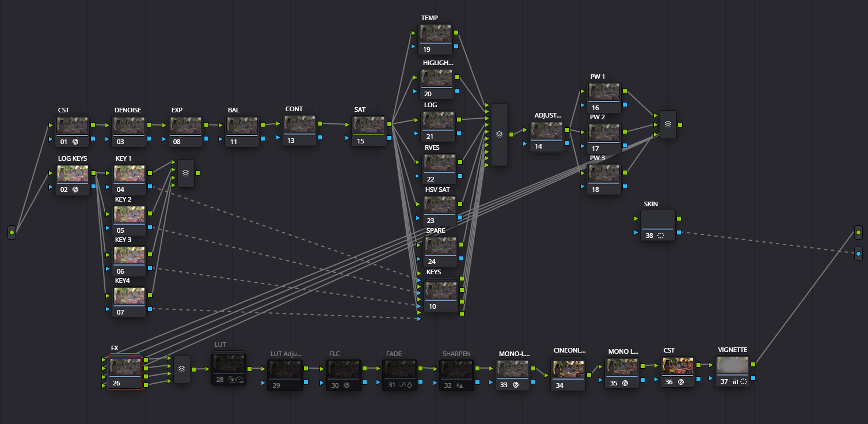Click the layer mixer icon beside KEY 1
The image size is (868, 424).
185,173
